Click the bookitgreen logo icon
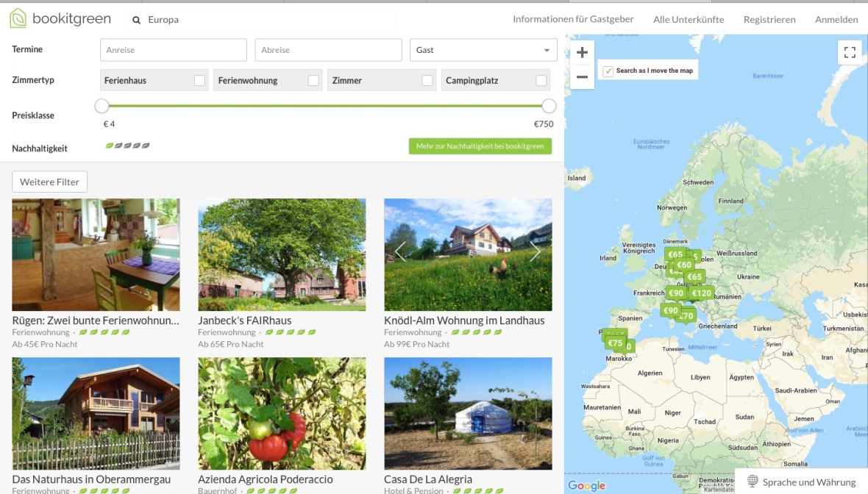868x494 pixels. tap(18, 18)
